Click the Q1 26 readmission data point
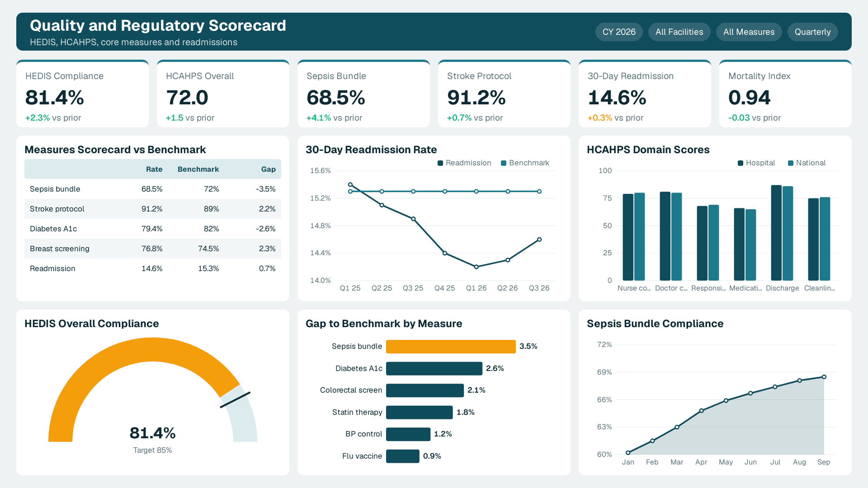This screenshot has height=488, width=868. click(x=476, y=267)
